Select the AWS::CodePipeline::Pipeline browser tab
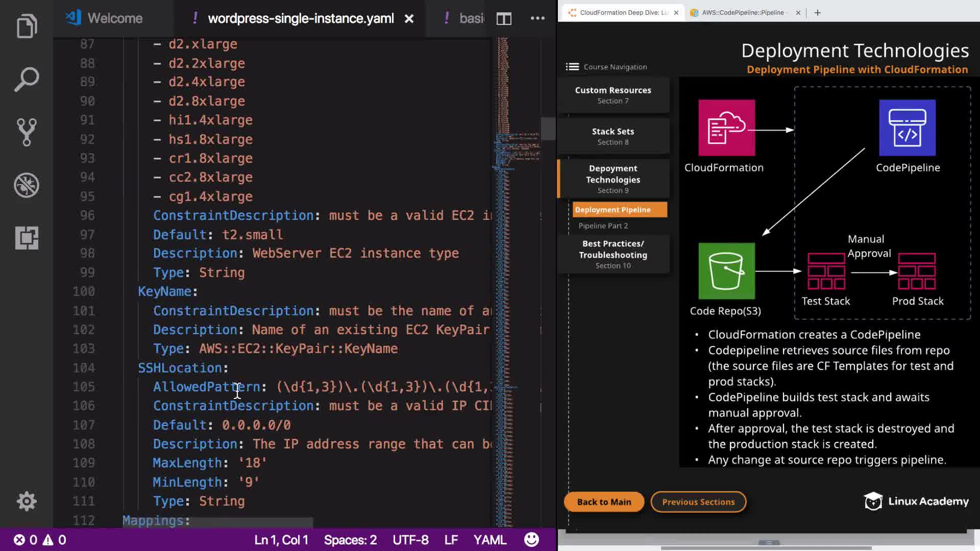Screen dimensions: 980x551 tap(744, 13)
